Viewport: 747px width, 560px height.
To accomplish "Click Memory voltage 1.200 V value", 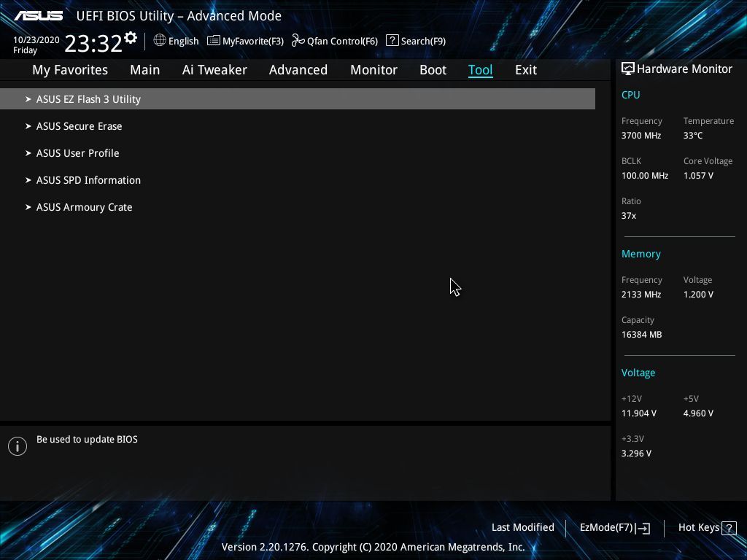I will pyautogui.click(x=698, y=295).
